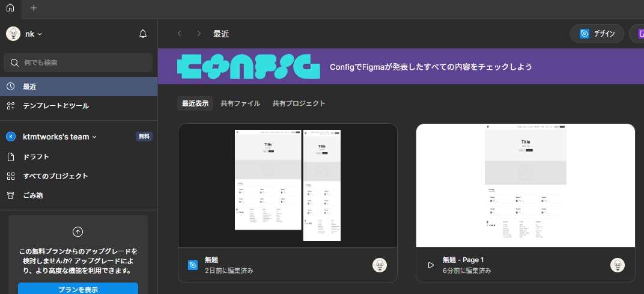The height and width of the screenshot is (294, 644).
Task: Expand ktmtworks's team dropdown chevron
Action: coord(94,137)
